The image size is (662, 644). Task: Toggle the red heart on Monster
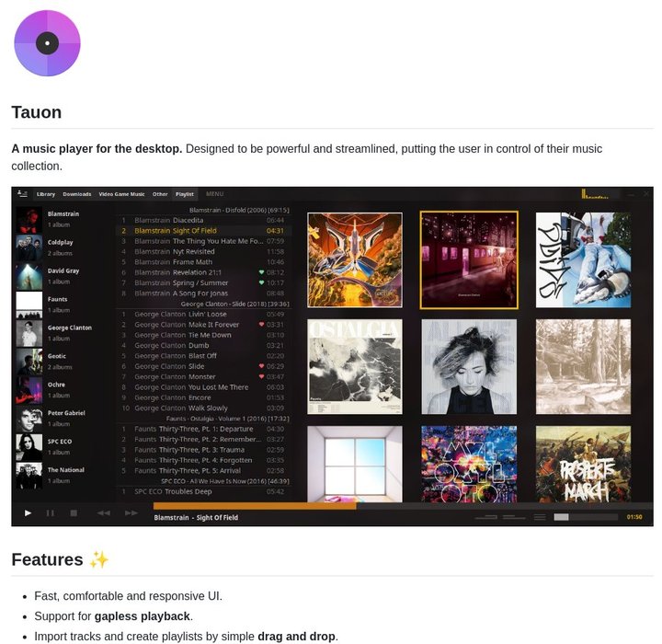click(x=261, y=376)
